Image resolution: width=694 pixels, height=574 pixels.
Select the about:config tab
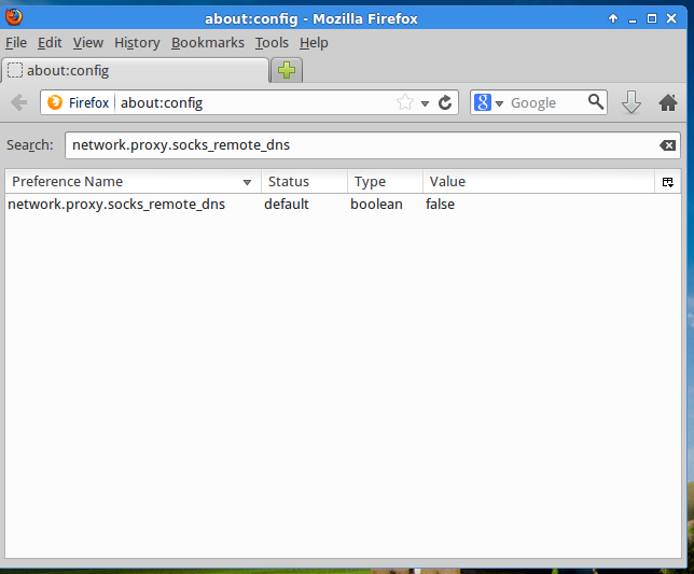(135, 70)
